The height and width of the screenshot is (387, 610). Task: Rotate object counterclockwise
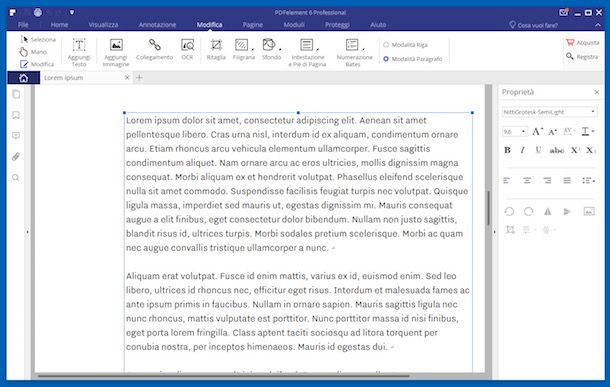coord(509,212)
